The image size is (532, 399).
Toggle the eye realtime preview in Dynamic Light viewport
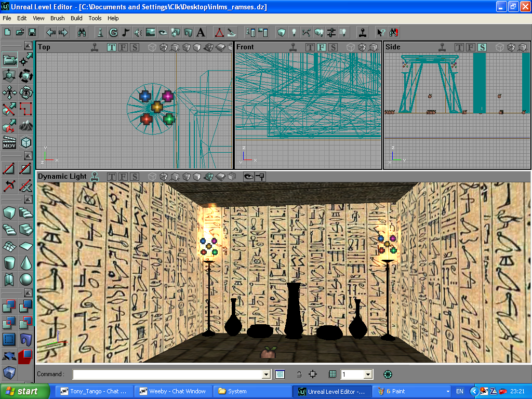click(248, 177)
